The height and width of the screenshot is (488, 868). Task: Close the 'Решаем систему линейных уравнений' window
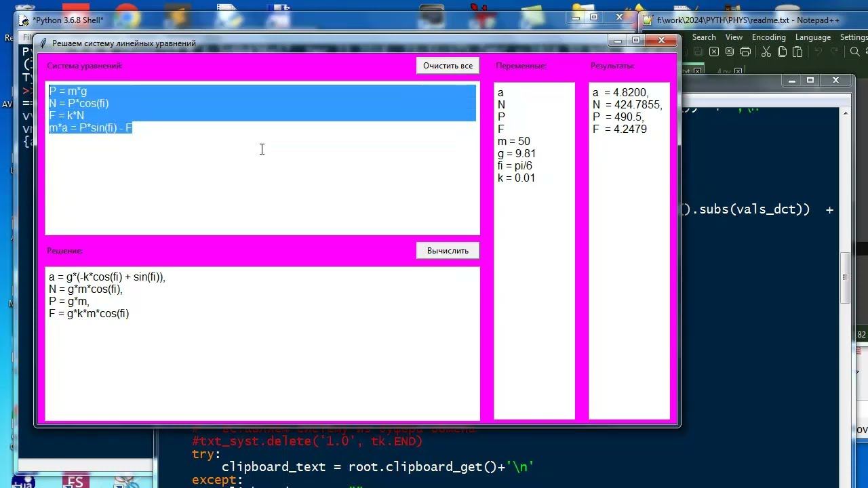coord(662,41)
